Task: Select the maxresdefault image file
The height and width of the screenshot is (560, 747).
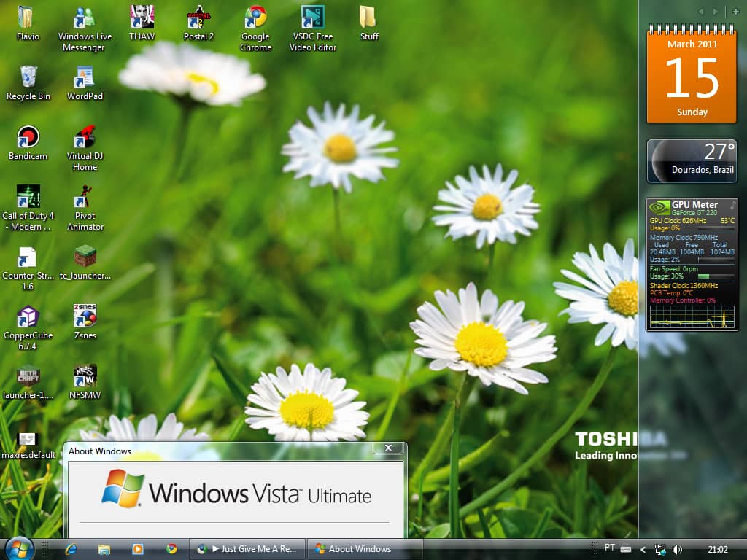Action: point(28,446)
